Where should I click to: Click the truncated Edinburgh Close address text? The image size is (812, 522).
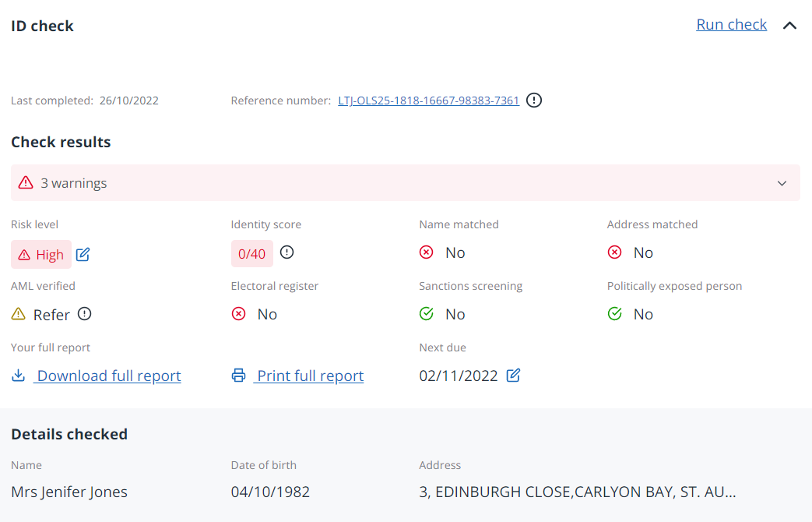577,492
